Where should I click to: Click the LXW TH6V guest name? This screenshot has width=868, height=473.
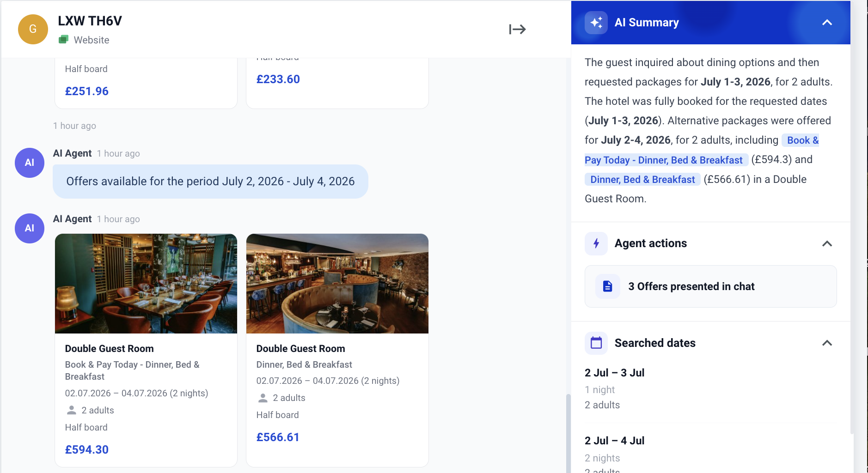[x=90, y=21]
